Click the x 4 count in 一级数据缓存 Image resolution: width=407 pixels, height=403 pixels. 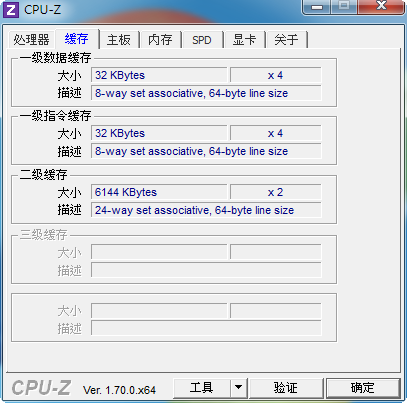click(x=275, y=75)
